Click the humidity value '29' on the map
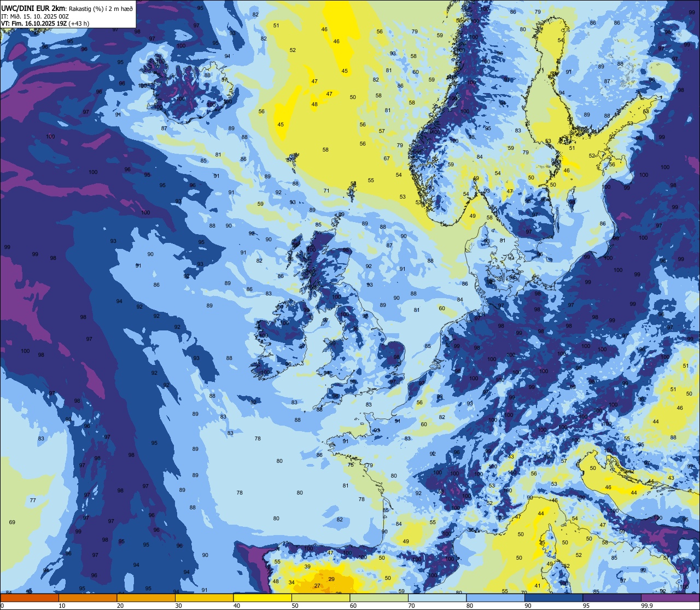Screen dimensions: 700x610 pyautogui.click(x=331, y=579)
